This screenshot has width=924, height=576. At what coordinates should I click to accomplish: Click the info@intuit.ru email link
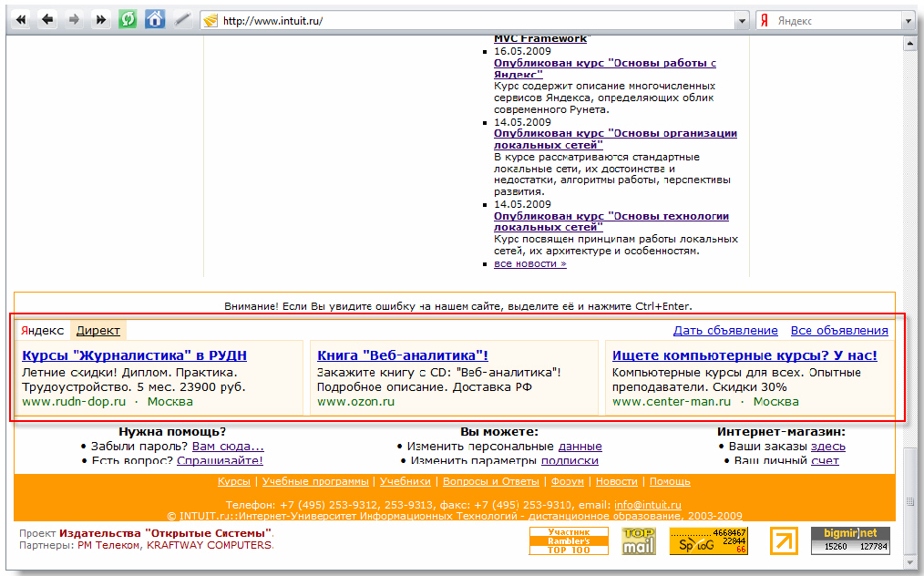[648, 505]
